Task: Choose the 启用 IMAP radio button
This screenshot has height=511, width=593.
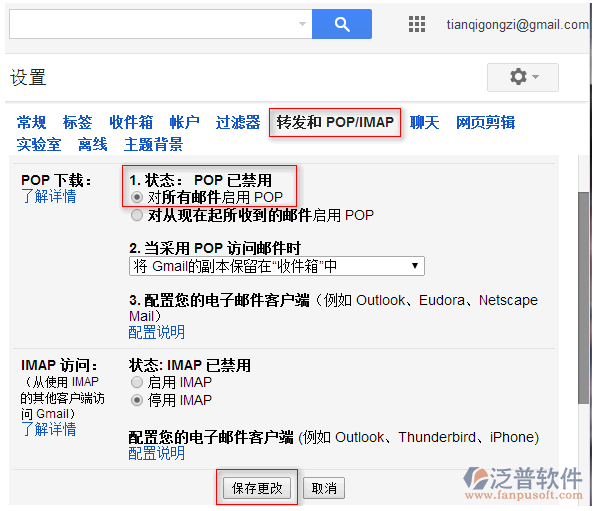Action: tap(137, 382)
